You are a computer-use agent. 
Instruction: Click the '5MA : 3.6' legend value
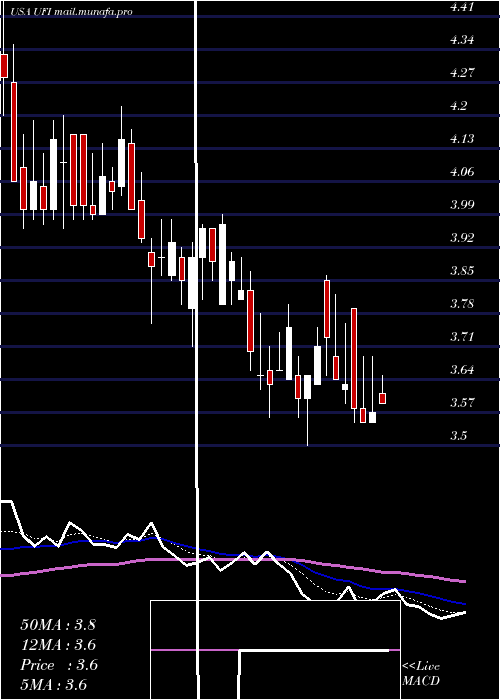pyautogui.click(x=53, y=684)
